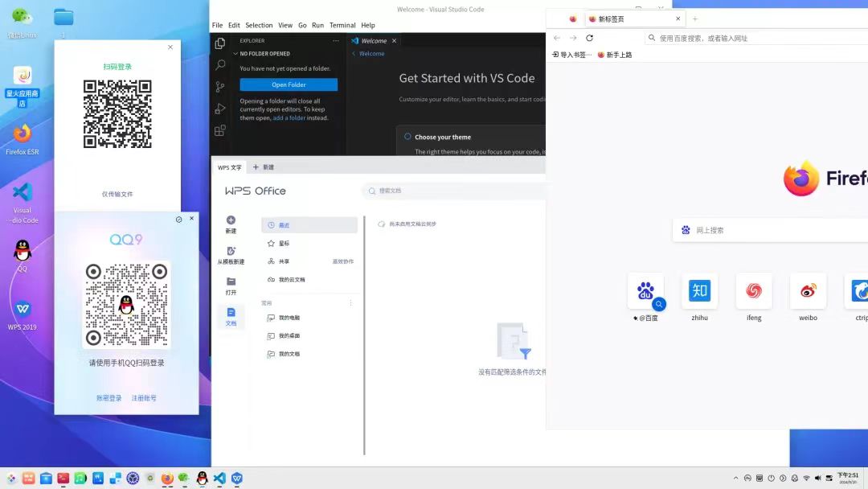Screen dimensions: 868x489
Task: Click the power icon in system tray
Action: [771, 478]
